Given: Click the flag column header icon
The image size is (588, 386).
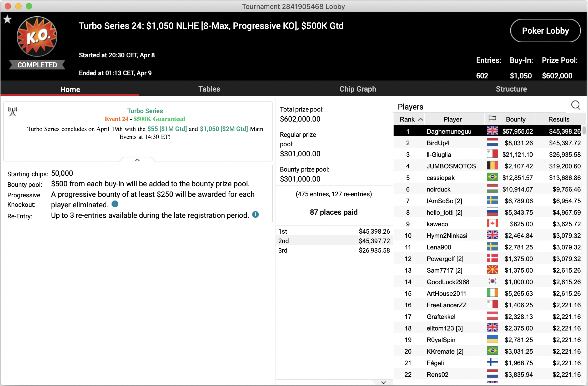Looking at the screenshot, I should click(x=492, y=119).
